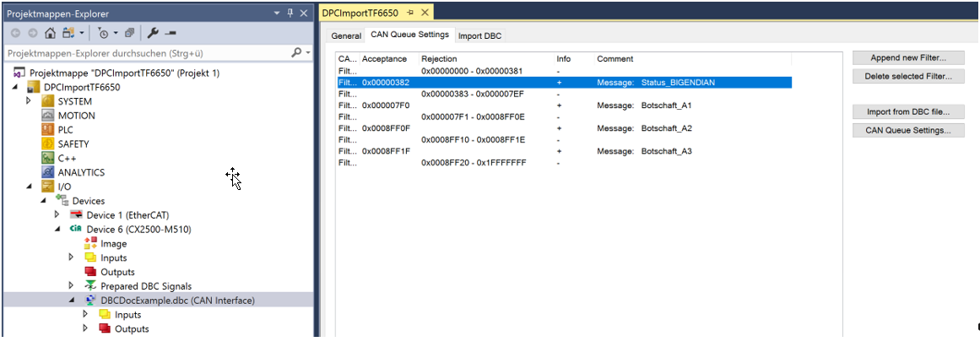Click the pending changes filter clock icon
This screenshot has height=347, width=980.
click(x=104, y=33)
